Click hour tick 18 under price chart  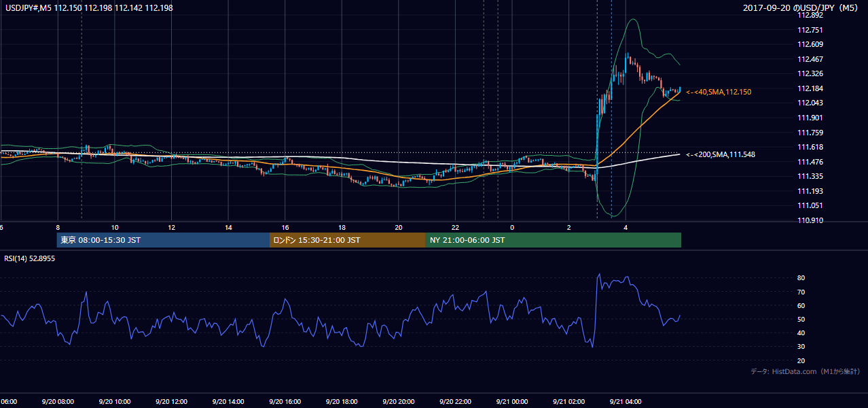point(342,227)
